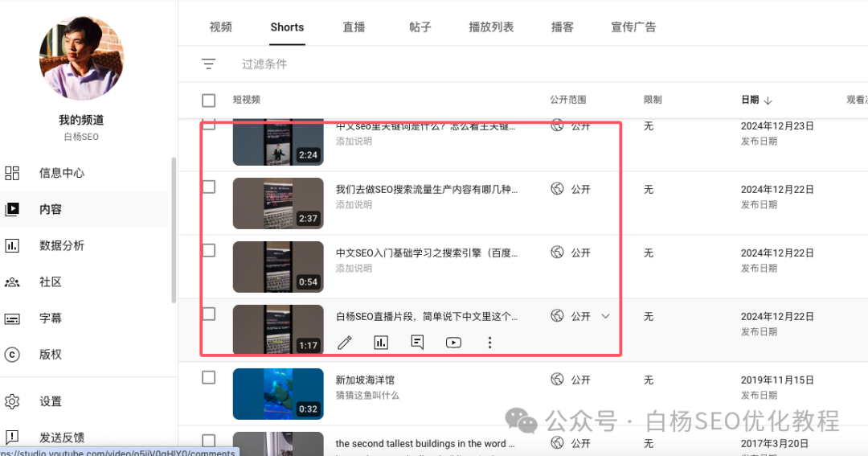Image resolution: width=868 pixels, height=456 pixels.
Task: Check the box for 新加坡海洋馆 video
Action: 209,378
